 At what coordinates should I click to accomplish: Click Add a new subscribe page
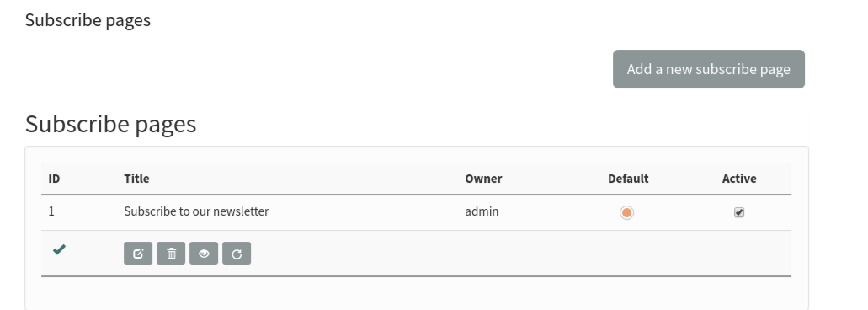coord(709,69)
